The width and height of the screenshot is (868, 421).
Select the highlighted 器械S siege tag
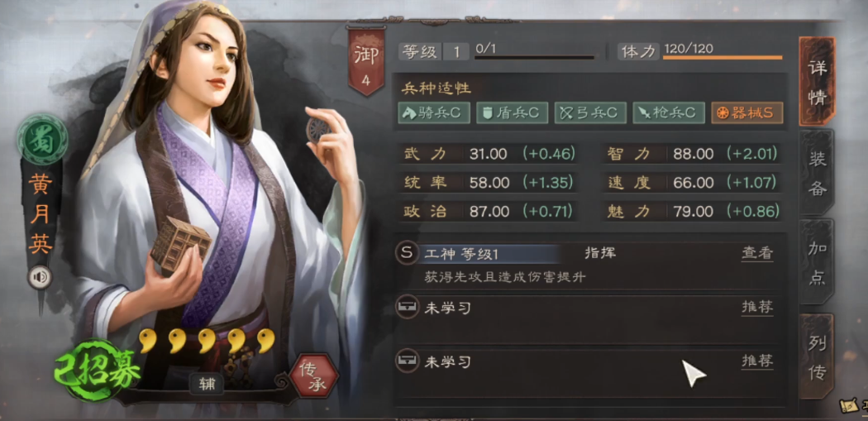click(x=746, y=113)
